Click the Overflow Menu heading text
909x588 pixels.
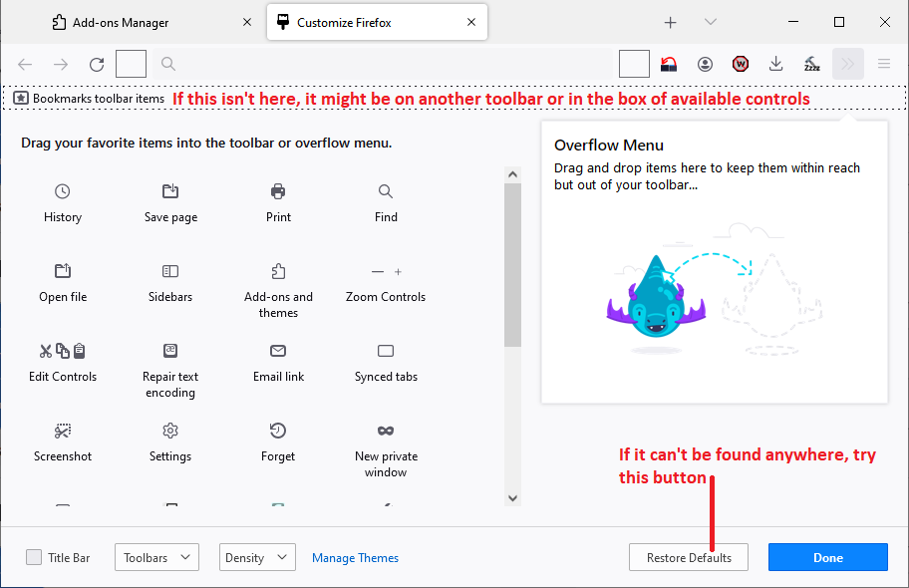tap(609, 145)
